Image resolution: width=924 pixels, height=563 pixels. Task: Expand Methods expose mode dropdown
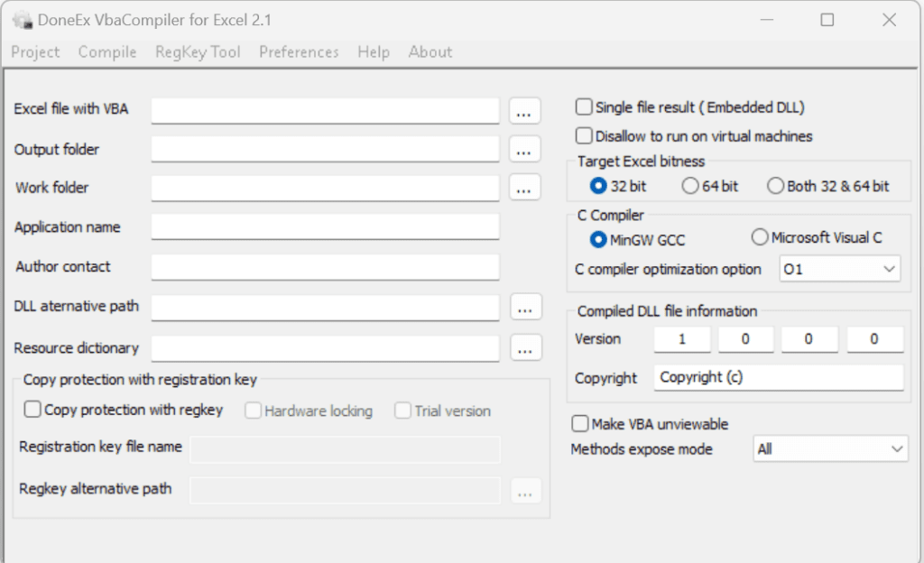[x=830, y=448]
